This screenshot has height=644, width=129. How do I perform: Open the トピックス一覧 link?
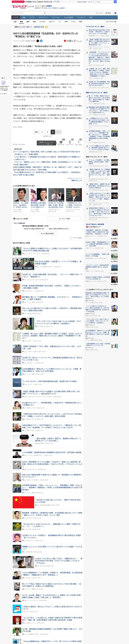coord(111,22)
